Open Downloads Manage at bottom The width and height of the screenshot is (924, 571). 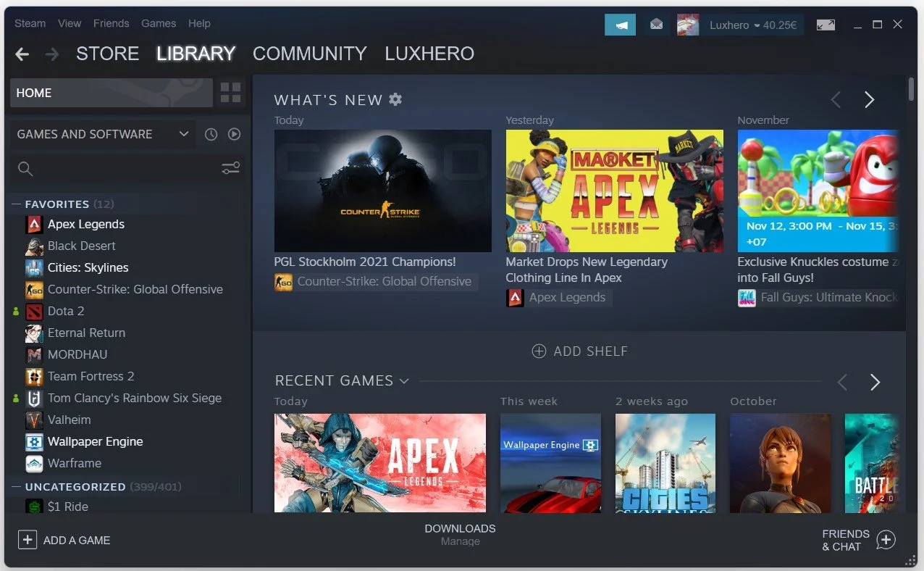tap(460, 535)
